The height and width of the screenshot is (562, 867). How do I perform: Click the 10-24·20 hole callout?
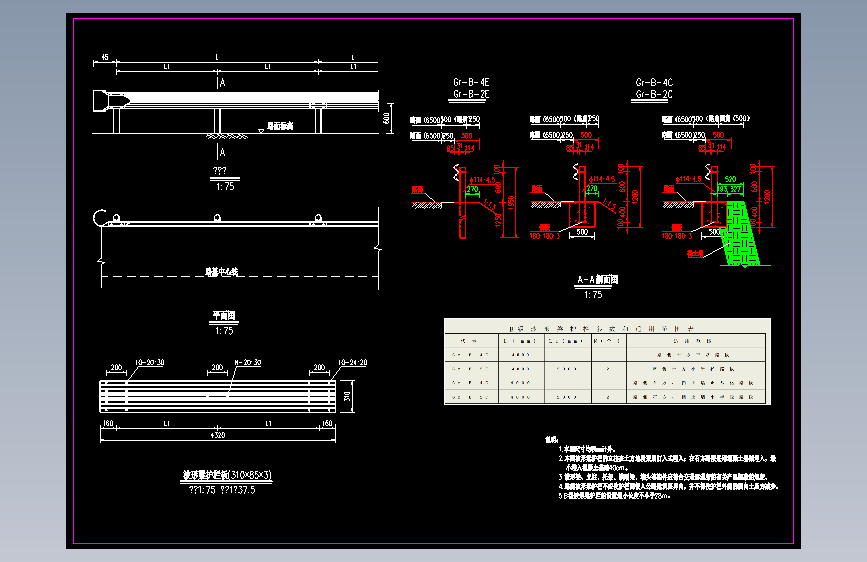352,363
